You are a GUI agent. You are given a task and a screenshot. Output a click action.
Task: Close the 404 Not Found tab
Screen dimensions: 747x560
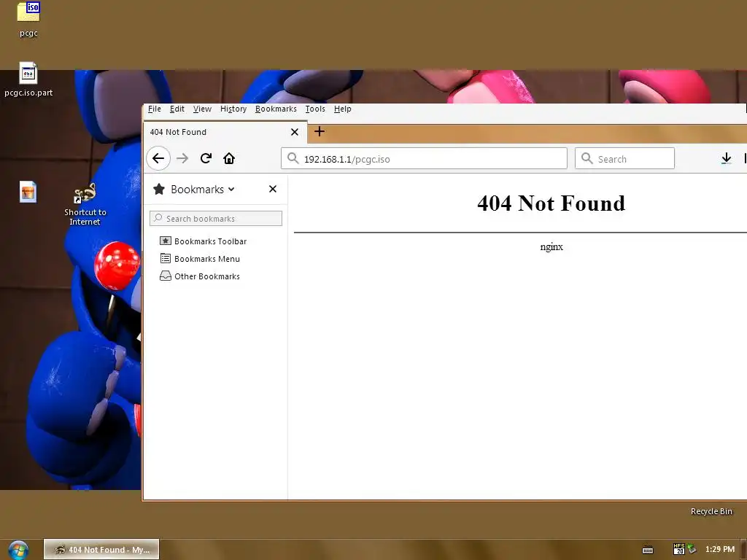(295, 132)
